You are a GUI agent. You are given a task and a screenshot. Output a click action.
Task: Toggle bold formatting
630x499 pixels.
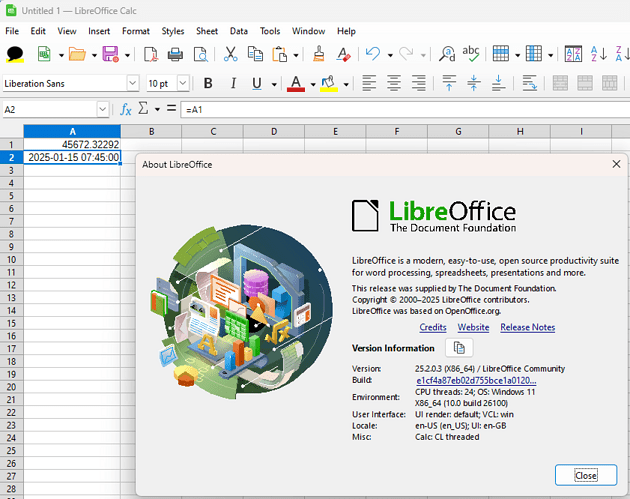tap(208, 83)
